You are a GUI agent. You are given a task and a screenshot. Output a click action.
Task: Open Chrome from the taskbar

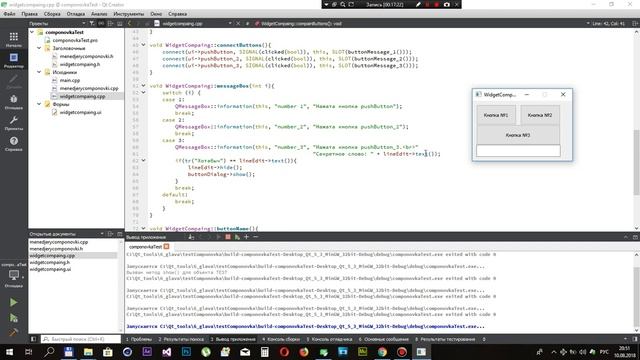(x=382, y=352)
